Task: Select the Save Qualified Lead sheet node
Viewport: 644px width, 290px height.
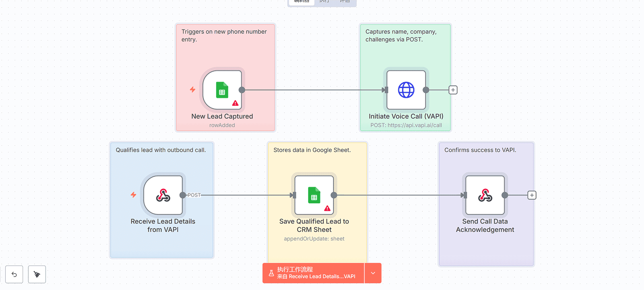Action: pos(314,195)
